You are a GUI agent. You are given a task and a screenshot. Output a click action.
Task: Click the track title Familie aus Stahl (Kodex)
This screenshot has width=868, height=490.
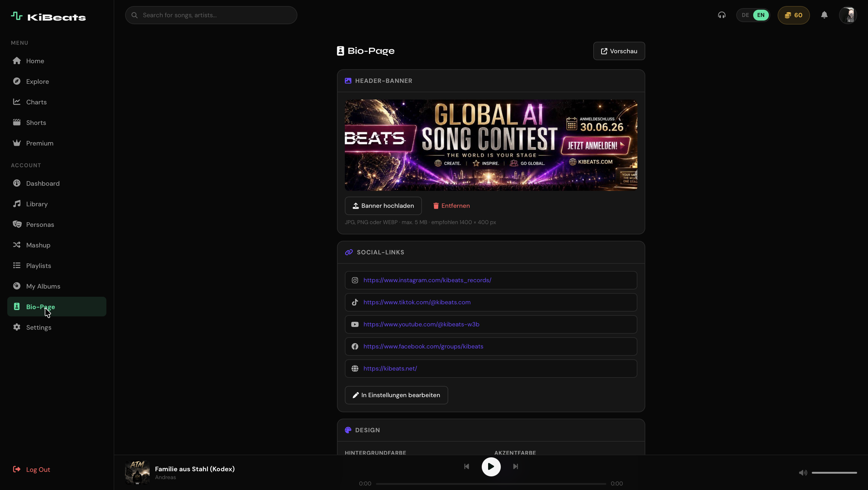click(195, 469)
